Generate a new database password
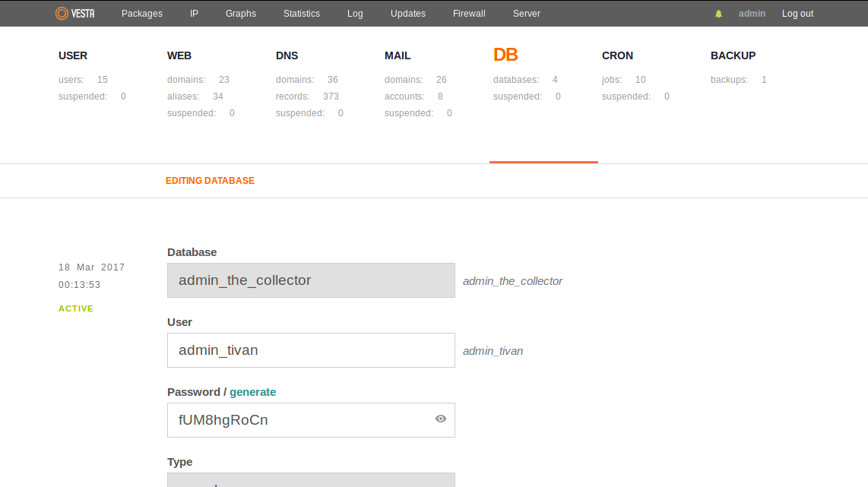The image size is (868, 487). (252, 392)
